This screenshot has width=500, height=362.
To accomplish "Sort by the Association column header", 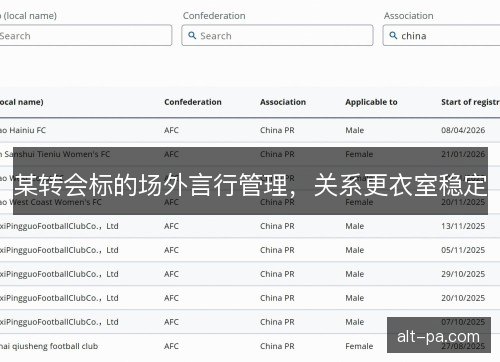I will click(x=283, y=102).
